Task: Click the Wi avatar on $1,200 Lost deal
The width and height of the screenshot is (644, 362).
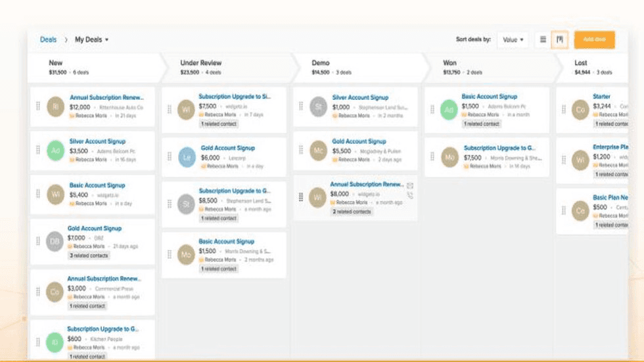Action: tap(580, 160)
